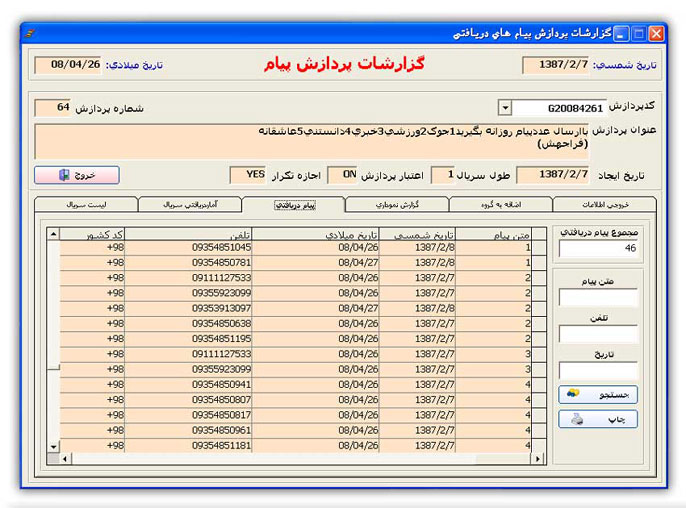Click the تاريخ ميلادي column header

[x=315, y=234]
